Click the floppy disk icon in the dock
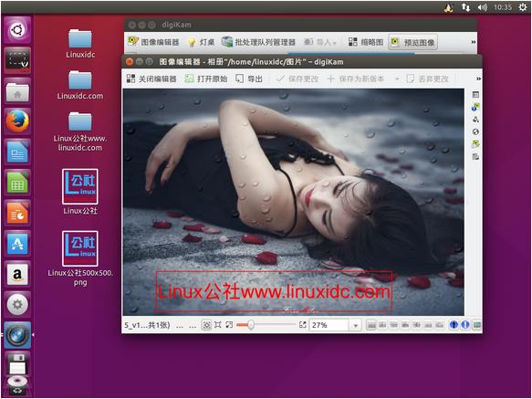The height and width of the screenshot is (399, 532). 17,363
